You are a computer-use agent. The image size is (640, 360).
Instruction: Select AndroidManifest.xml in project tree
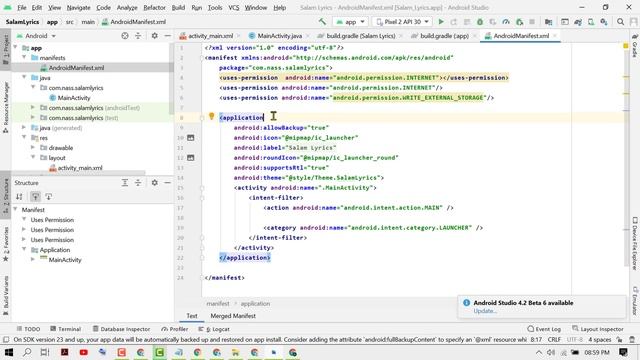click(76, 68)
